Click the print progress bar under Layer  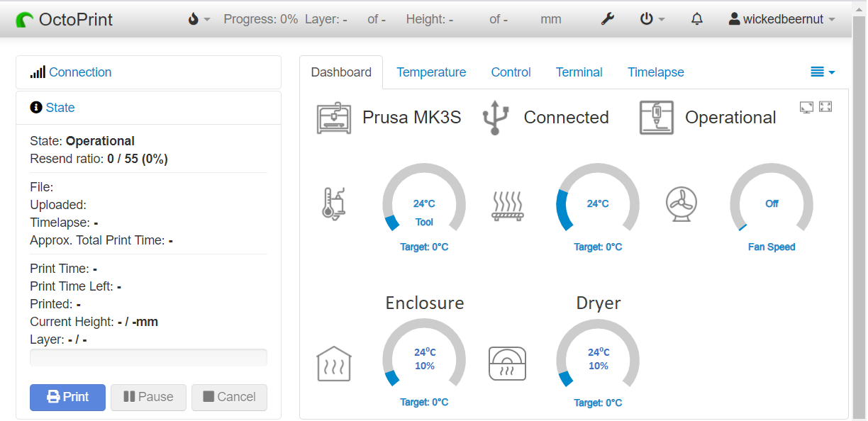(x=148, y=357)
